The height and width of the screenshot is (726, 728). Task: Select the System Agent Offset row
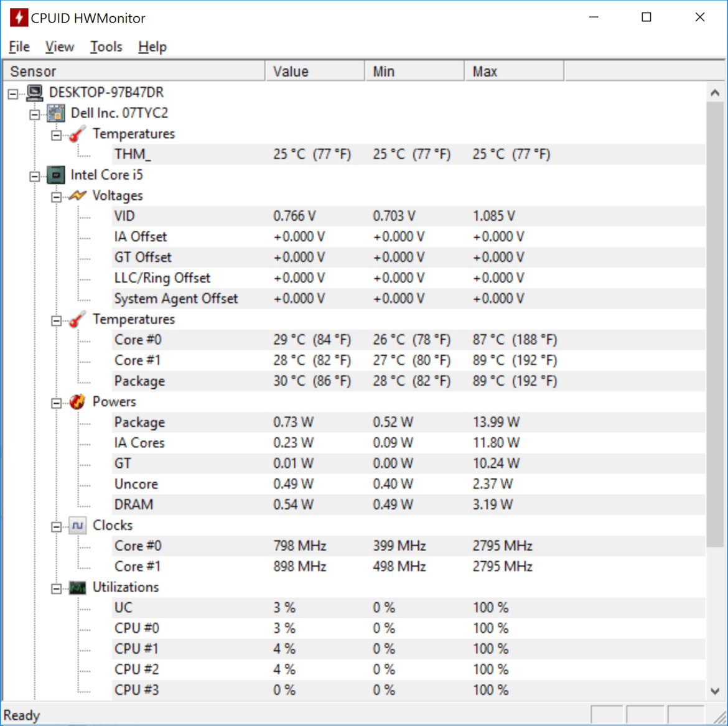pos(409,299)
